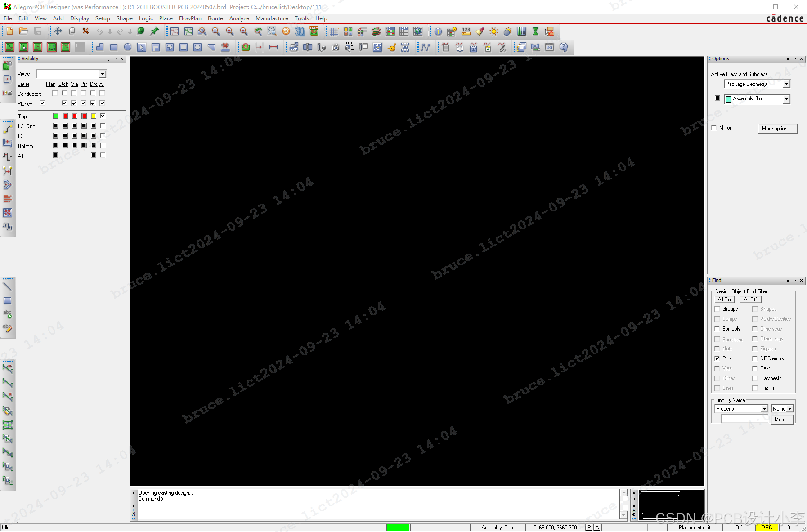Screen dimensions: 807x532
Task: Open the Views dropdown in Visibility panel
Action: click(102, 74)
